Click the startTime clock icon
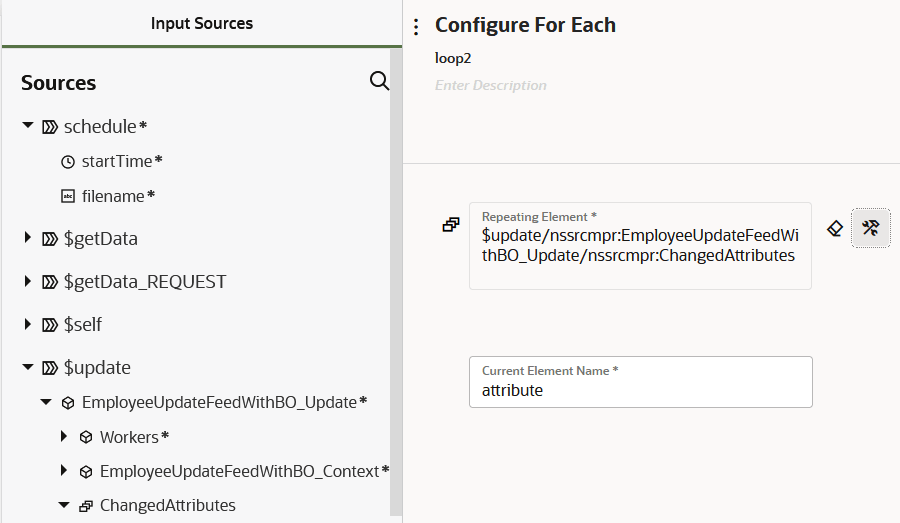 point(68,161)
